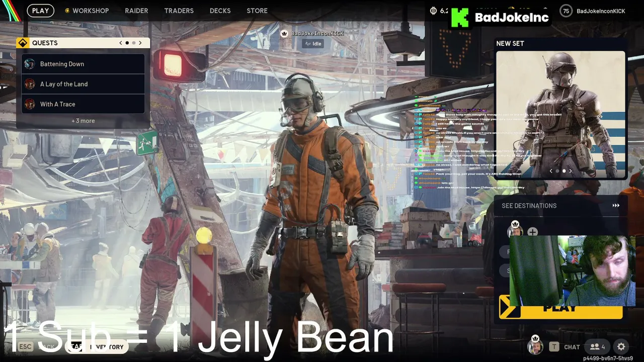This screenshot has height=362, width=644.
Task: Select the second New Set carousel dot
Action: (564, 171)
